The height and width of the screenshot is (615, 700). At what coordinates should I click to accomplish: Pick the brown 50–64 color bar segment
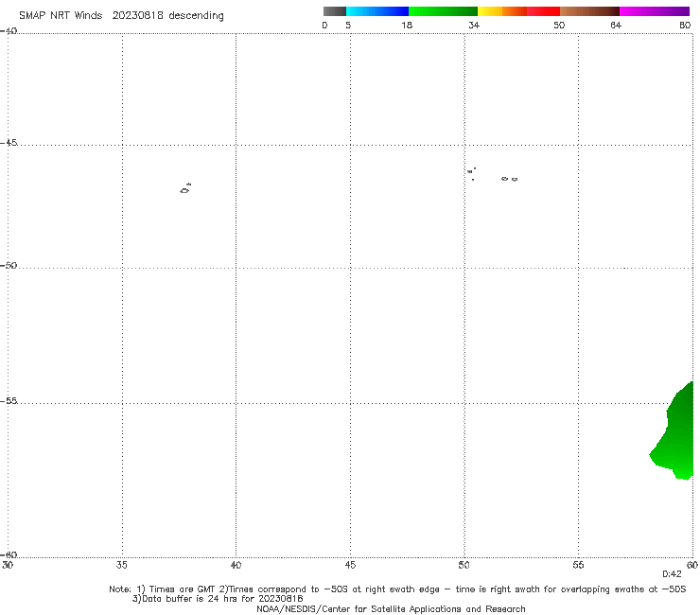tap(589, 11)
